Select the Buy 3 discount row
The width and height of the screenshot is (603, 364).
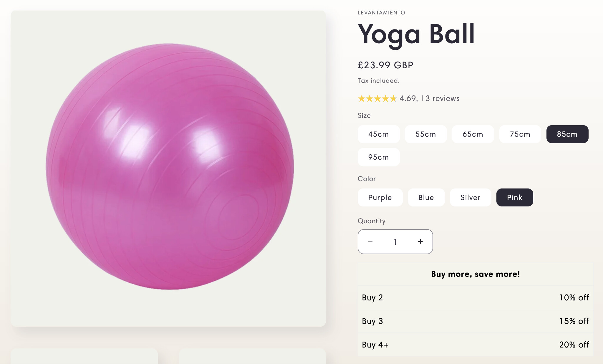pyautogui.click(x=475, y=321)
